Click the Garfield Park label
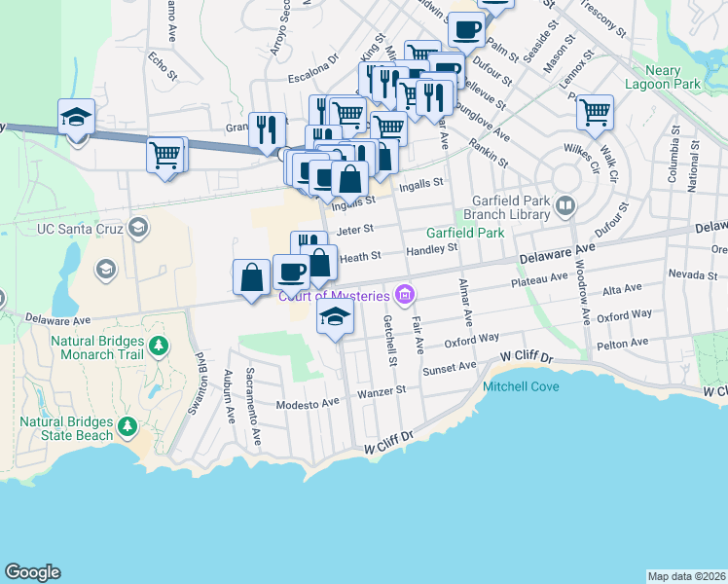Viewport: 728px width, 584px height. point(465,233)
